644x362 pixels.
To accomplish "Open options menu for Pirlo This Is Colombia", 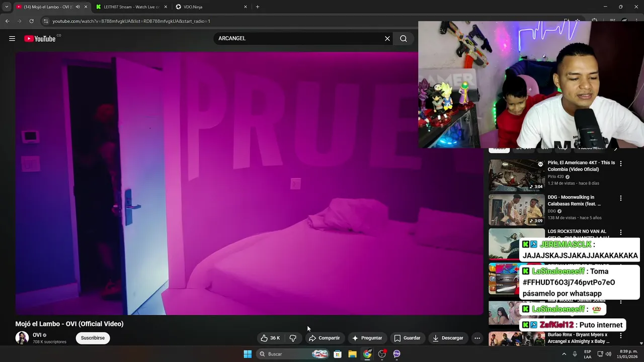I will (x=621, y=163).
